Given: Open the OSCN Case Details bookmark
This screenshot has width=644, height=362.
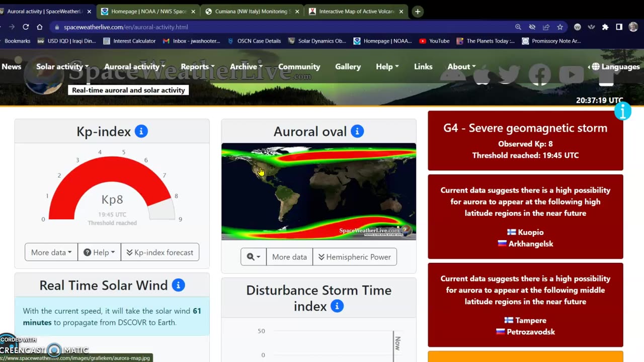Looking at the screenshot, I should pos(254,41).
